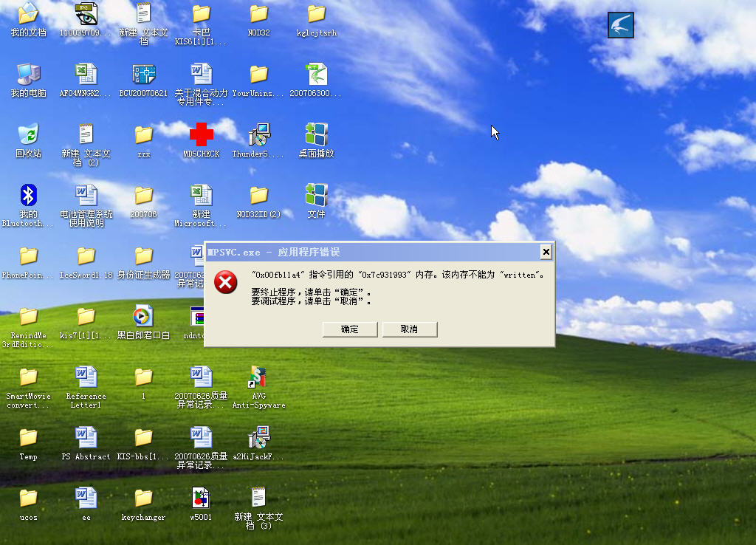Click the blue bird widget icon
The image size is (756, 545).
620,25
